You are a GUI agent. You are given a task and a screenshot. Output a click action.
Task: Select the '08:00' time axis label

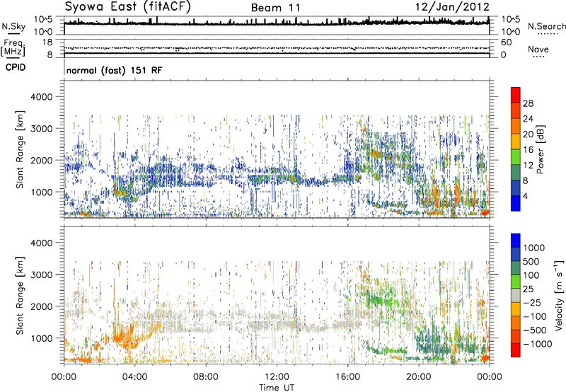pos(206,377)
